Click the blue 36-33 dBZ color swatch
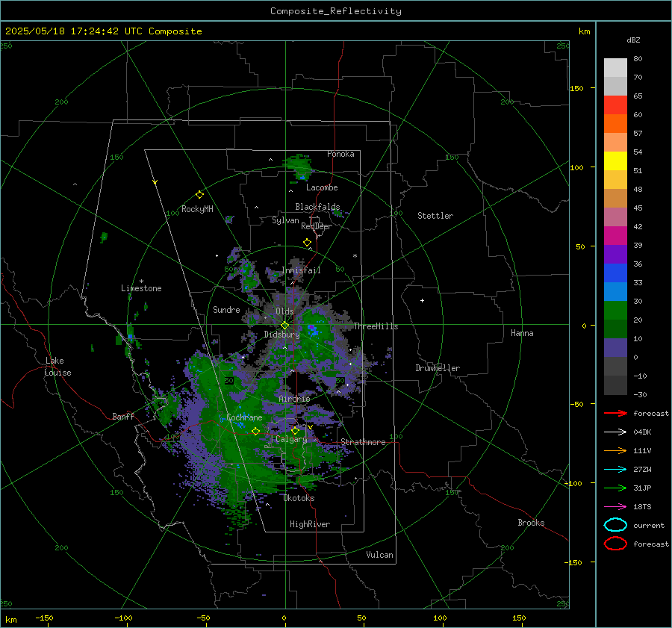Screen dimensions: 672x628 (615, 273)
